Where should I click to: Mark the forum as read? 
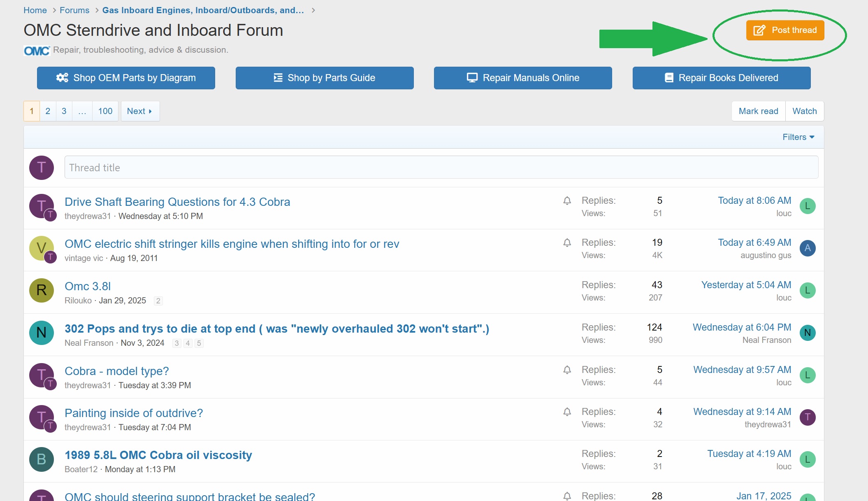[x=759, y=111]
